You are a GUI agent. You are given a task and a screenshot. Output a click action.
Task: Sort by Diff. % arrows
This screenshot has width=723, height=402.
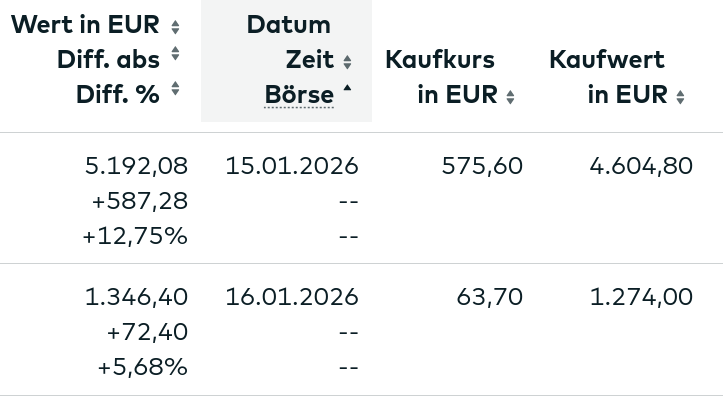pyautogui.click(x=176, y=89)
